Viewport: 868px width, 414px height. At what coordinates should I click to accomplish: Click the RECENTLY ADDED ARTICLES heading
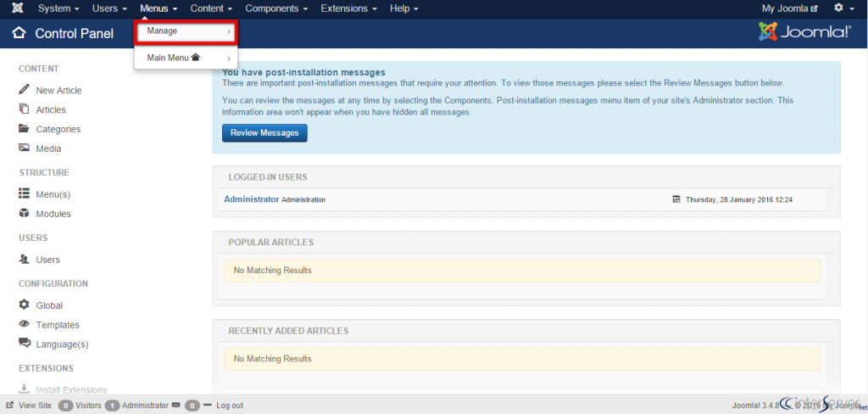(288, 331)
